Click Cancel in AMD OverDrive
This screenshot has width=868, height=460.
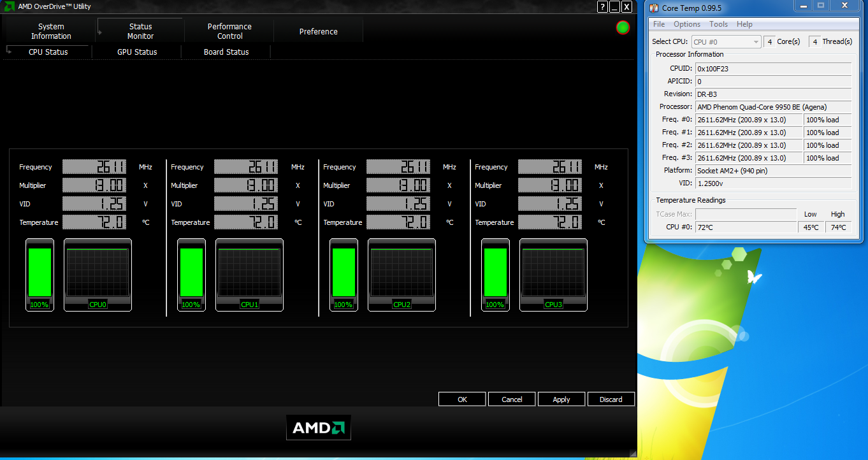[512, 399]
